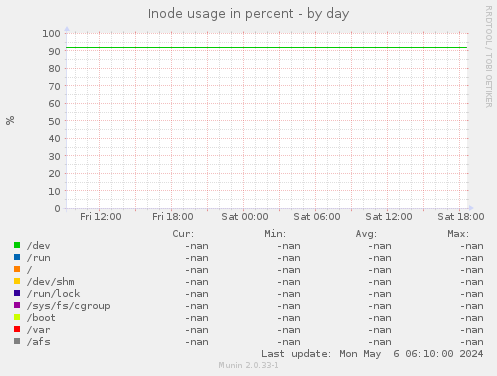
Task: Click the gray /afs legend swatch
Action: coord(17,341)
